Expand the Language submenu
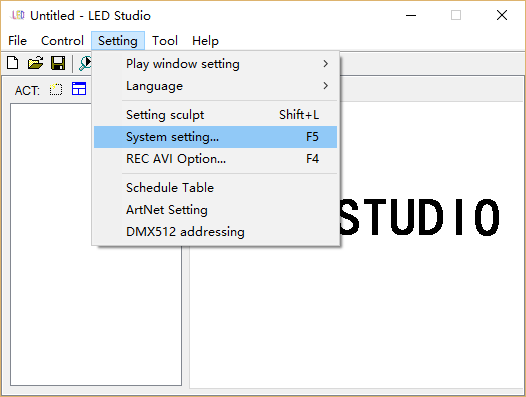This screenshot has width=526, height=397. (x=215, y=86)
